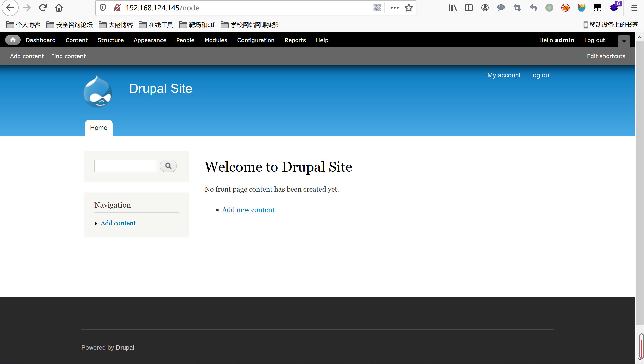Click Hello admin user link
Image resolution: width=644 pixels, height=364 pixels.
[x=556, y=40]
